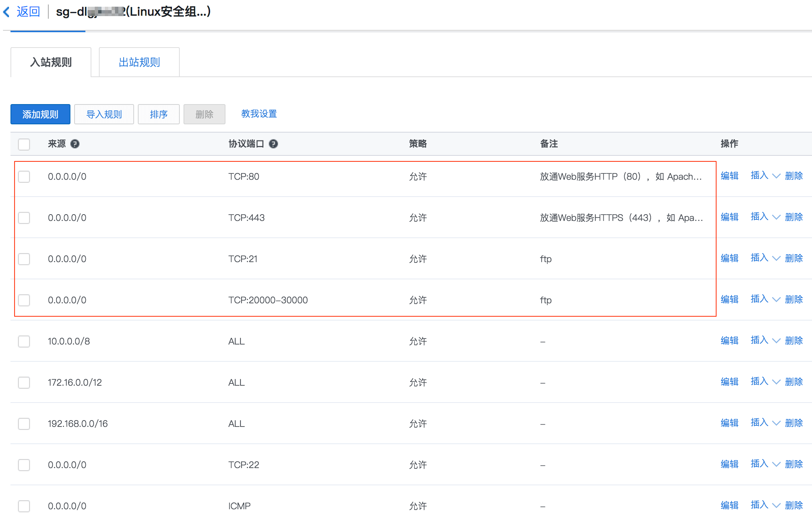Edit the 172.16.0.0/12 rule
This screenshot has height=519, width=812.
coord(730,382)
